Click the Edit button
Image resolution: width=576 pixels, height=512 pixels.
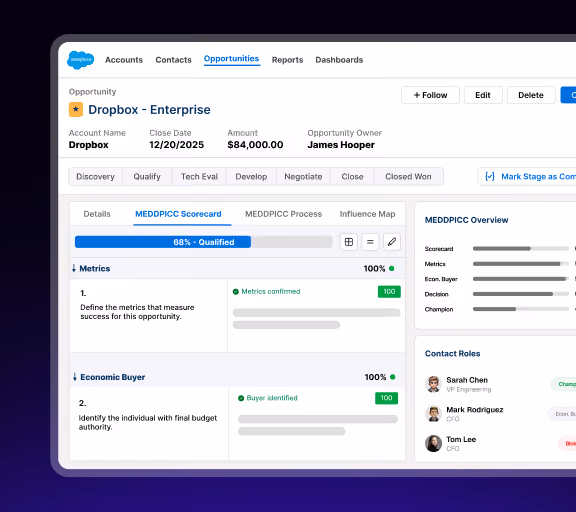tap(483, 95)
